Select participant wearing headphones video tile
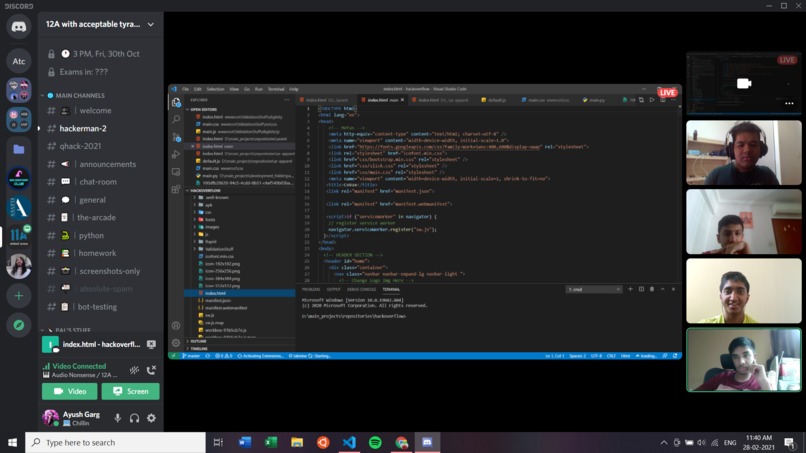The image size is (806, 453). (x=744, y=153)
